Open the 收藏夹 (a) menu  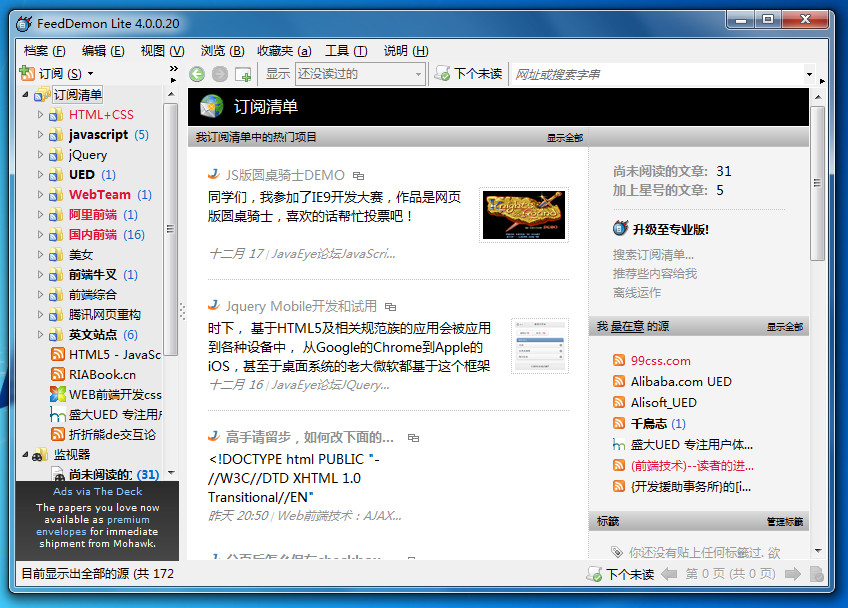284,51
